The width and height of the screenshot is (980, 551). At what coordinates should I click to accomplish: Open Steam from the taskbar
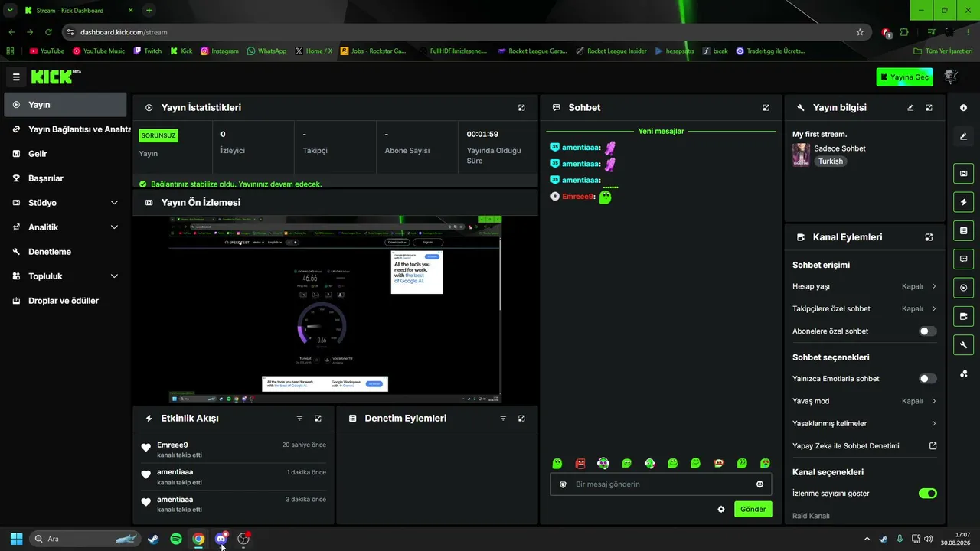pos(153,539)
